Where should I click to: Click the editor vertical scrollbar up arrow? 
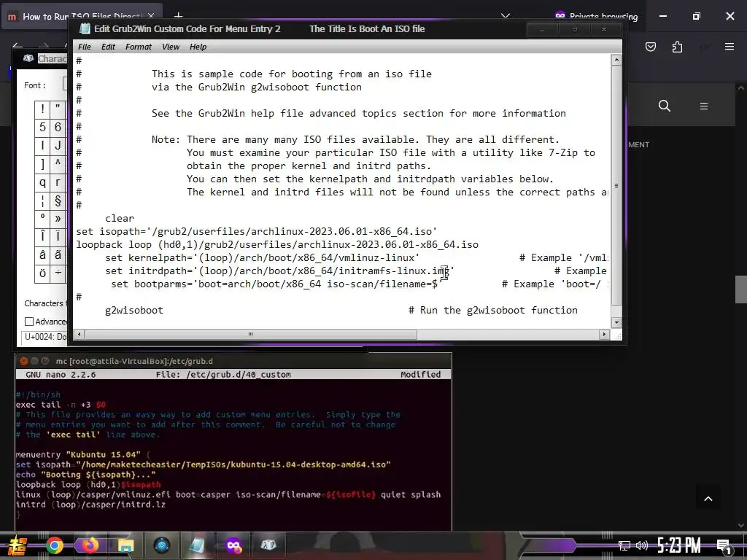click(x=616, y=60)
